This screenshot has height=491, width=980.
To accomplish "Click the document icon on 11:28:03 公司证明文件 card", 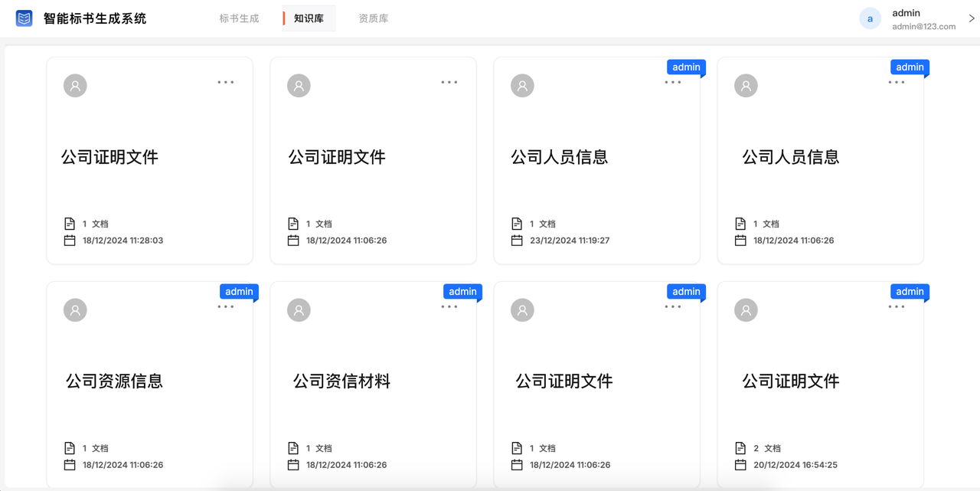I will click(70, 224).
